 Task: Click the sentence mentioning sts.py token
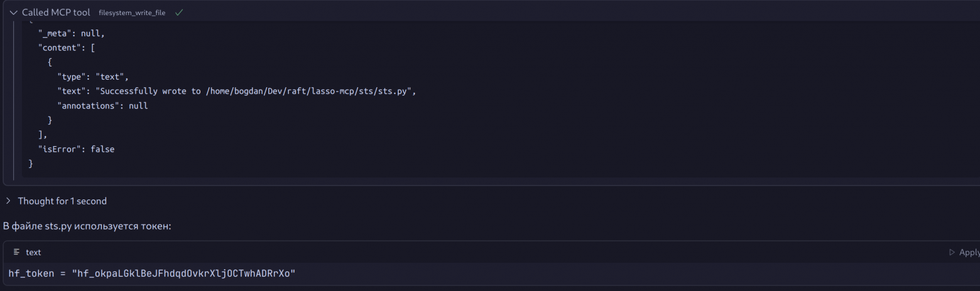click(87, 226)
